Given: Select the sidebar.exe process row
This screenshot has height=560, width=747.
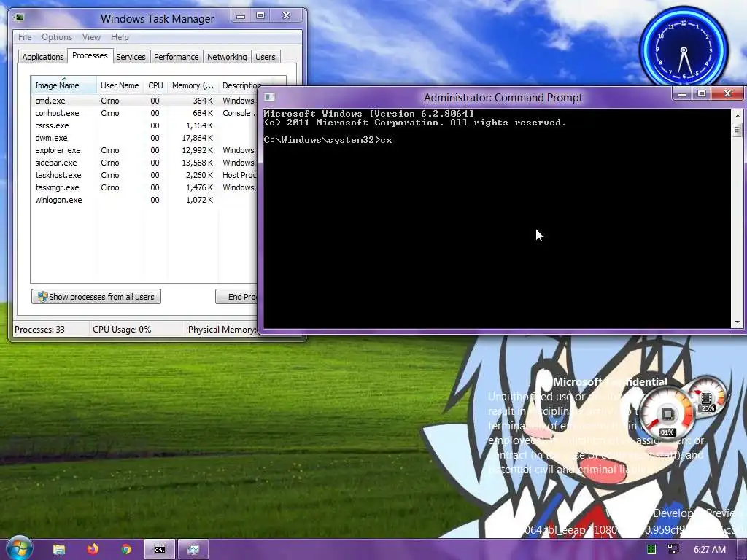Looking at the screenshot, I should [144, 163].
